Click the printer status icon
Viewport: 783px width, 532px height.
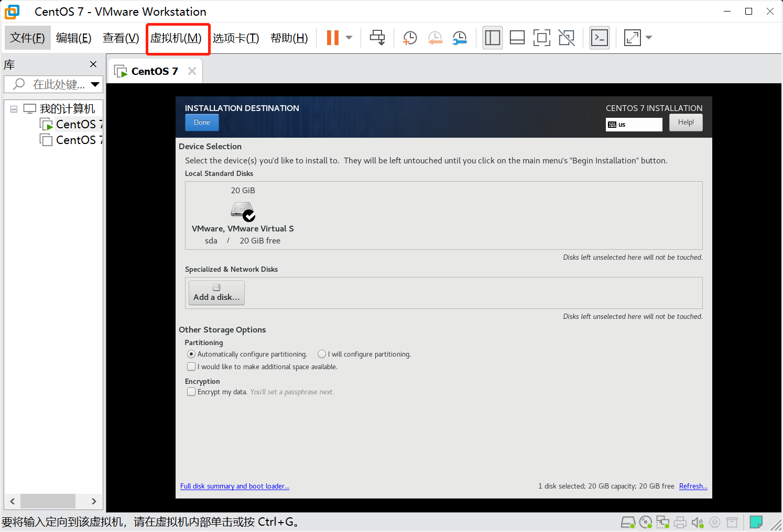pyautogui.click(x=680, y=522)
